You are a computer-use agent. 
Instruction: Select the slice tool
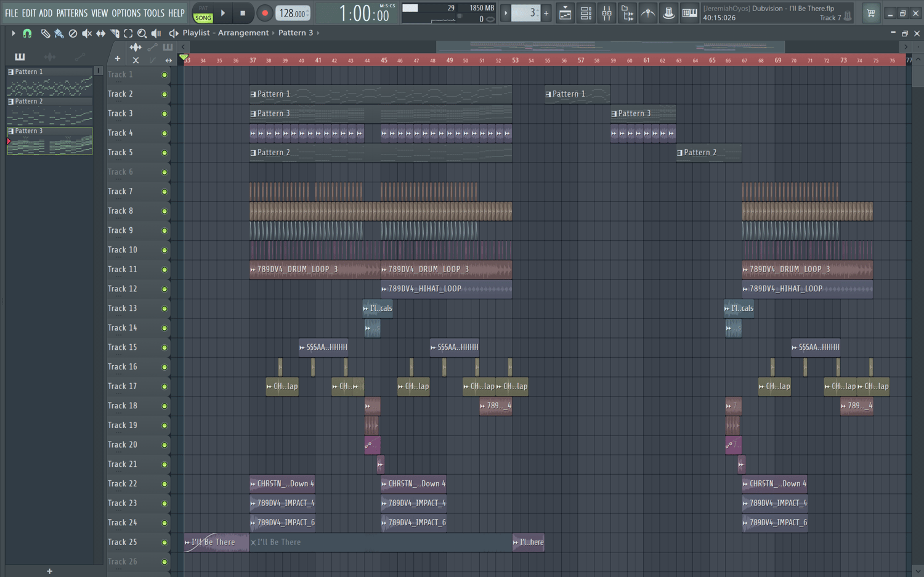click(115, 33)
